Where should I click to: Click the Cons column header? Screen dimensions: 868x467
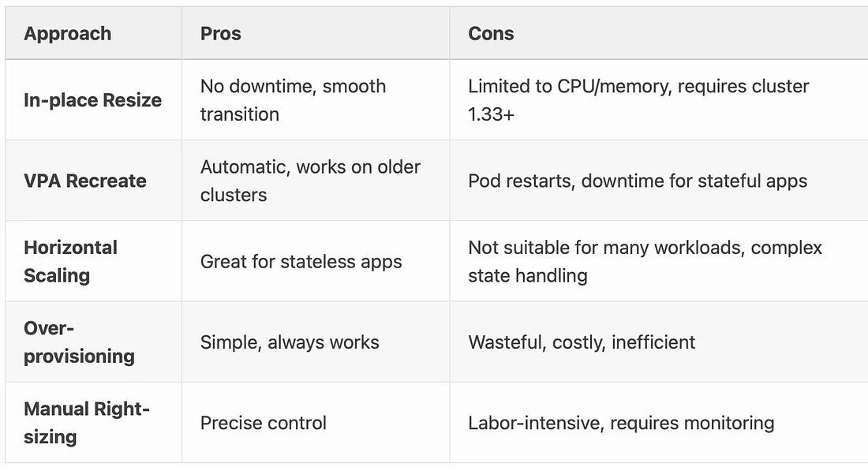coord(491,34)
